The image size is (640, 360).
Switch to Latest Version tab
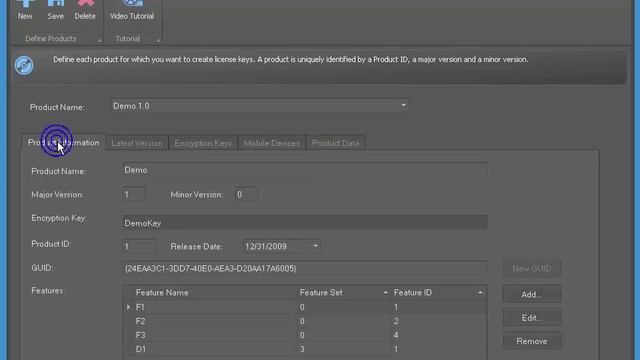coord(137,143)
